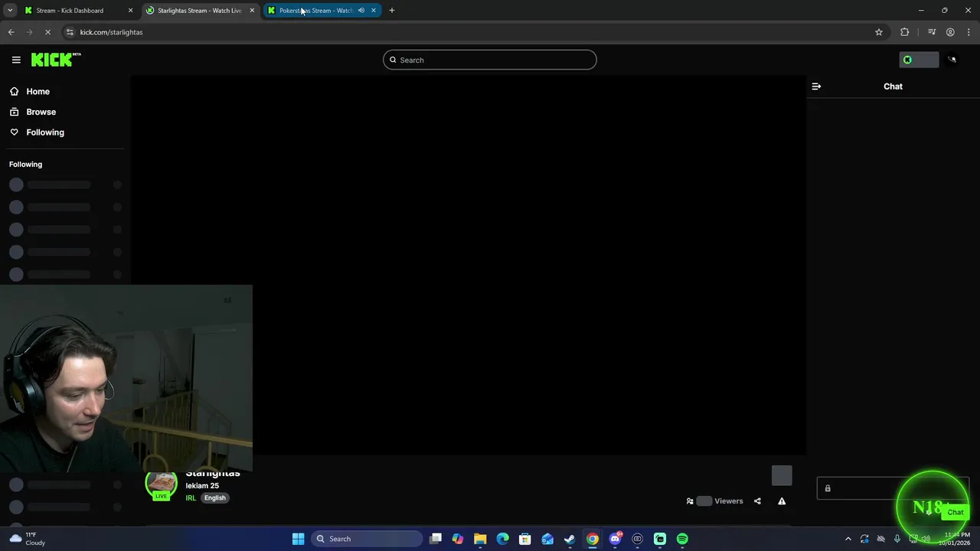Open Microsoft Edge from taskbar
Image resolution: width=980 pixels, height=551 pixels.
coord(502,539)
